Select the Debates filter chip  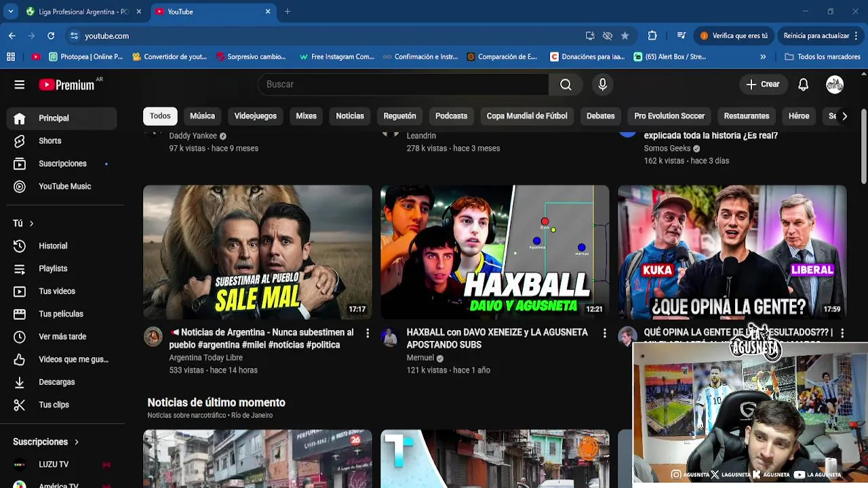pos(600,116)
